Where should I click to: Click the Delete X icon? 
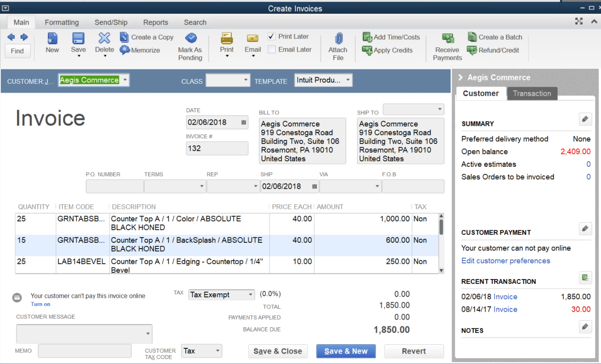[104, 39]
